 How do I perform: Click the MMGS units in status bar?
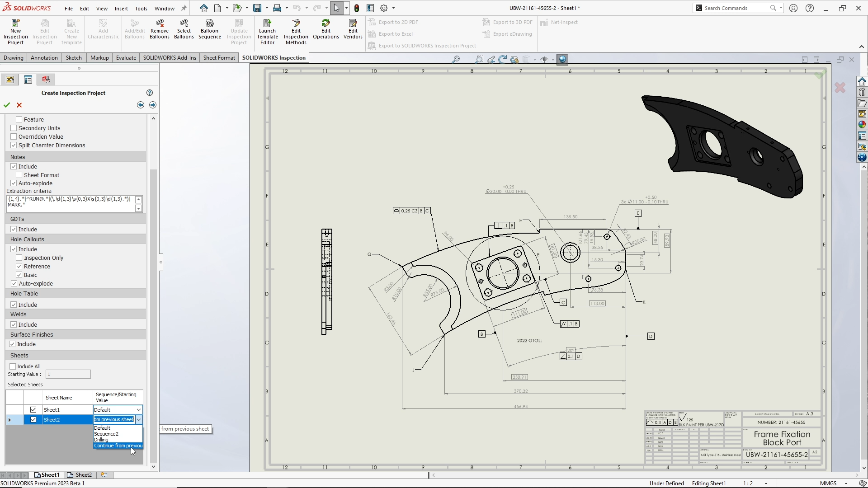[x=828, y=483]
